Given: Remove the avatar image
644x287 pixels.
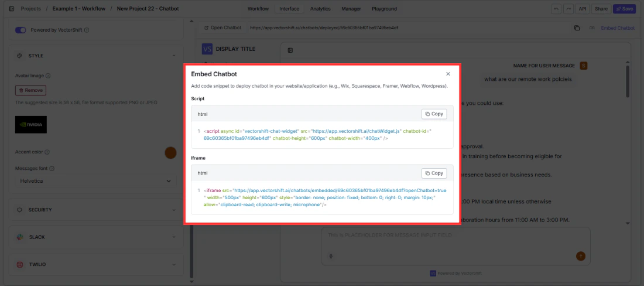Looking at the screenshot, I should (x=31, y=90).
